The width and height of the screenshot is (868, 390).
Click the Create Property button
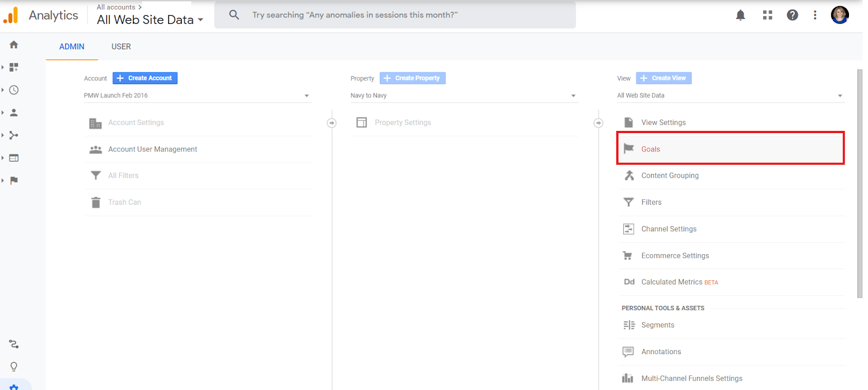(x=413, y=78)
